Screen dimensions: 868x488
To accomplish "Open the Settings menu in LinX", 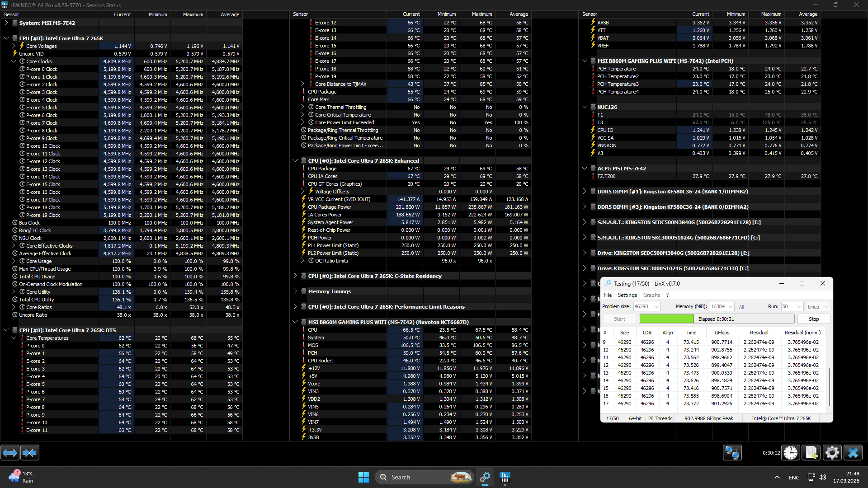I will pos(627,295).
